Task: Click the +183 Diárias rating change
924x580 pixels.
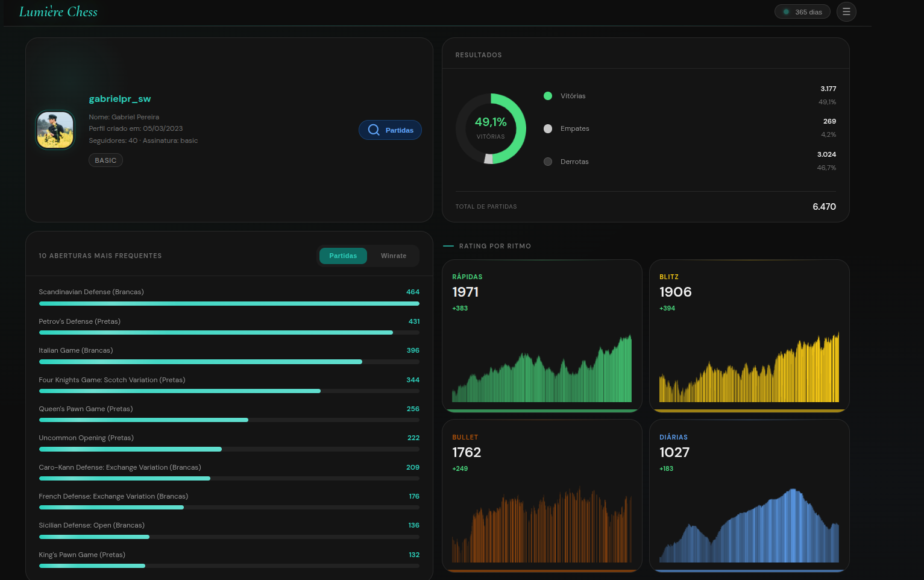Action: [666, 468]
